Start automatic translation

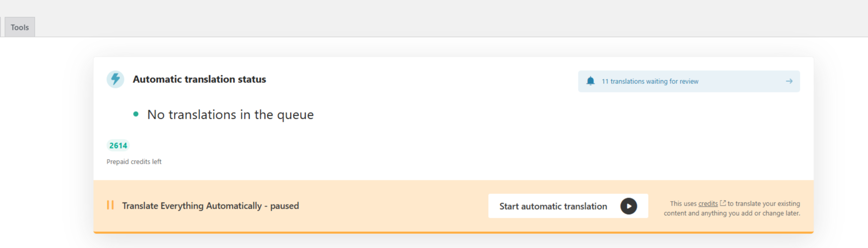[568, 206]
